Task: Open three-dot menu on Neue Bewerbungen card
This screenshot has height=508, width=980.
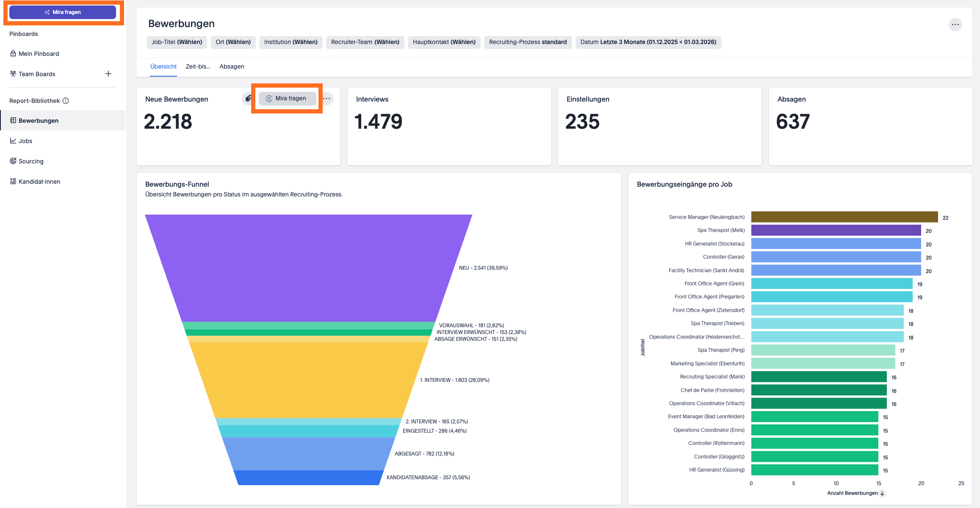Action: [327, 99]
